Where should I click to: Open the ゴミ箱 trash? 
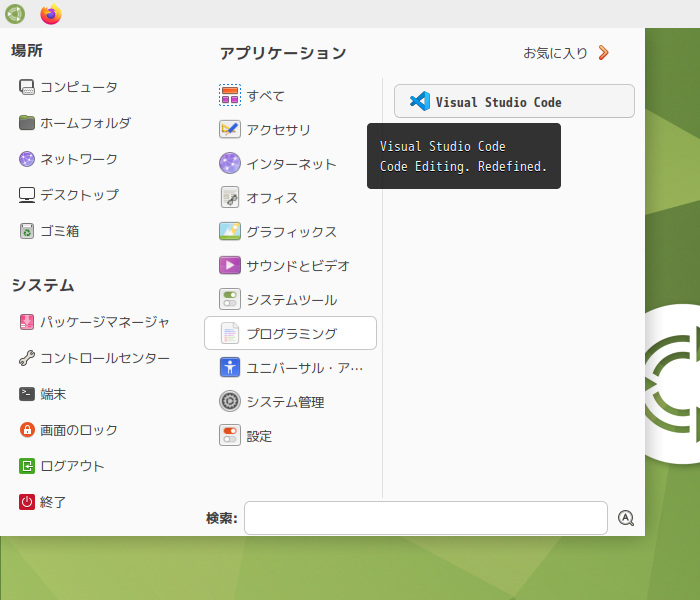pos(49,231)
